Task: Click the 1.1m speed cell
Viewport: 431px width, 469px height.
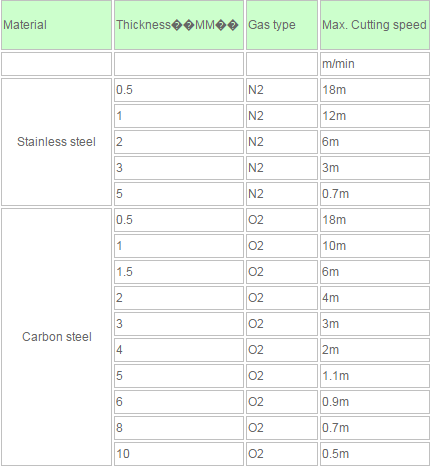Action: pyautogui.click(x=375, y=376)
